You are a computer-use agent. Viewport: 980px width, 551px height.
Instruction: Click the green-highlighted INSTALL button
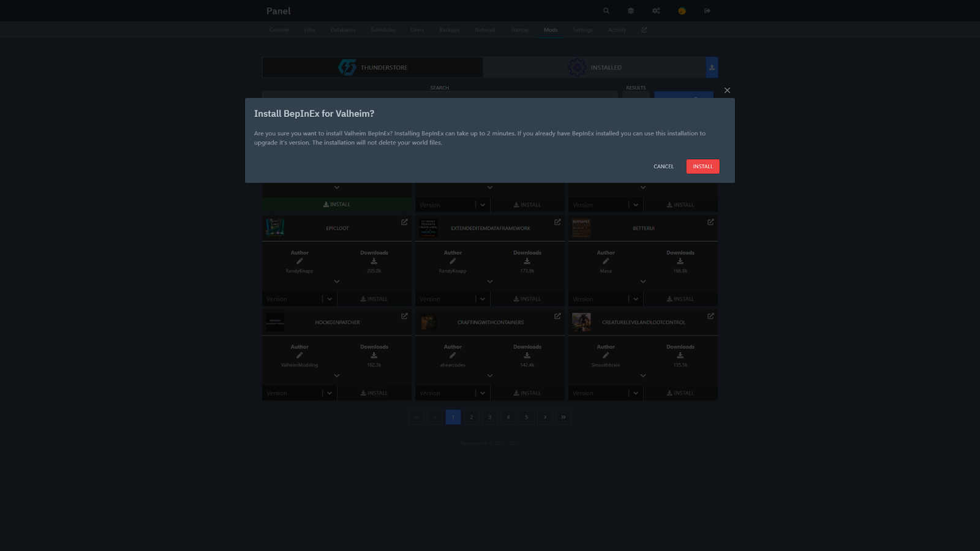click(337, 204)
